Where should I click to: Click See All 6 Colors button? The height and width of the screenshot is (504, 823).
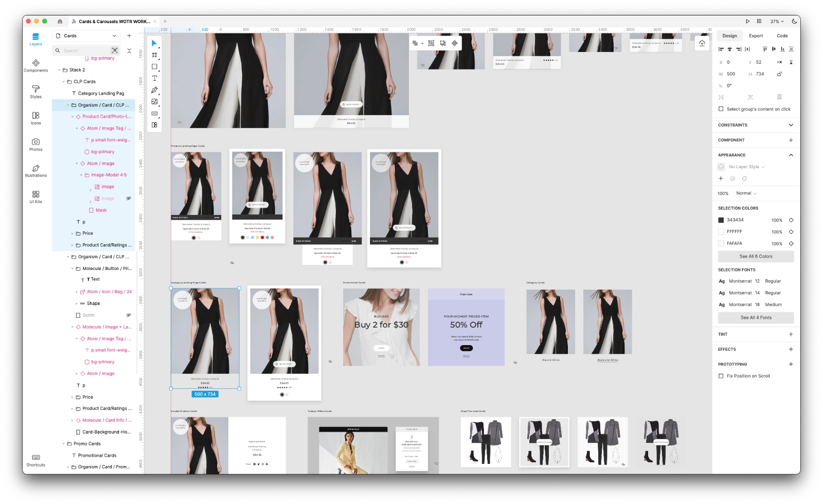coord(756,256)
